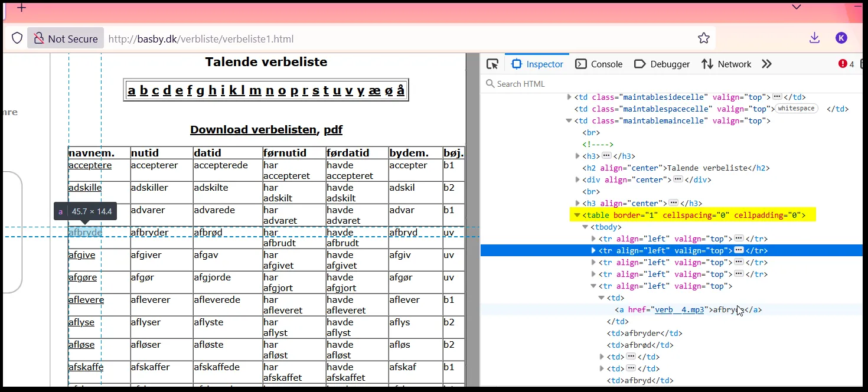Switch to the Network tab
This screenshot has height=392, width=868.
733,64
